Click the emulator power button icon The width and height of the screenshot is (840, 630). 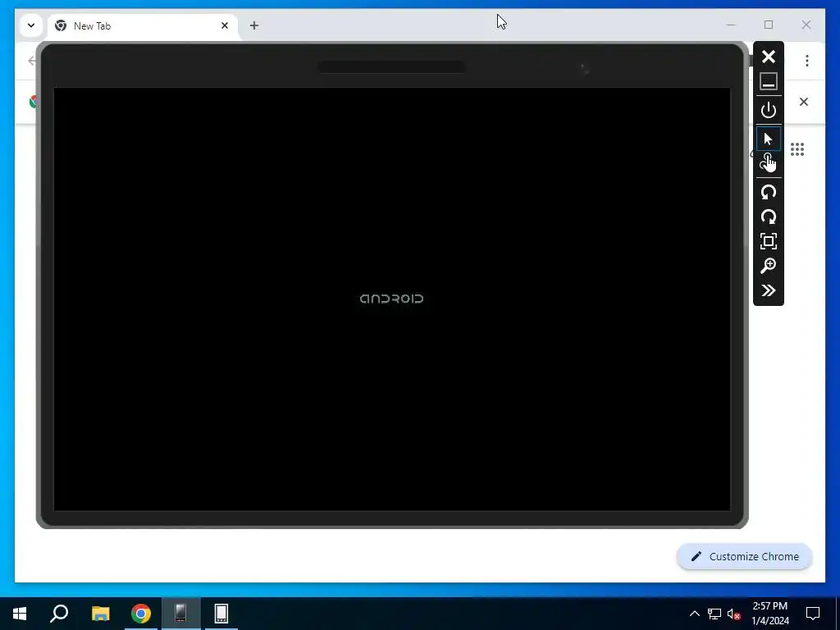coord(768,111)
